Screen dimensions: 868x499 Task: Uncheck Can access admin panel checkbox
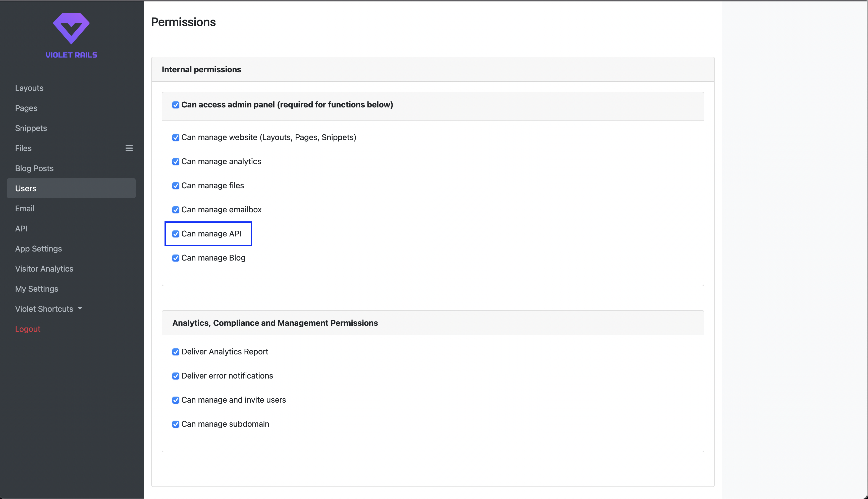point(176,105)
